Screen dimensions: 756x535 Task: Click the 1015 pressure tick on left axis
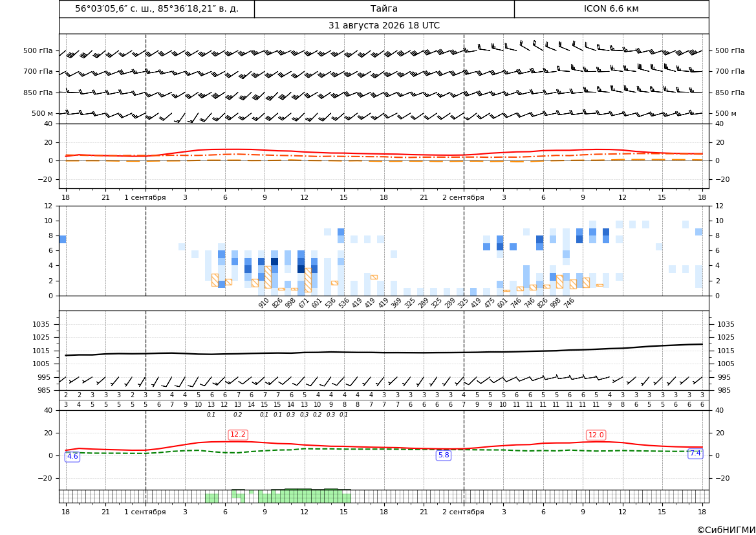[x=39, y=351]
